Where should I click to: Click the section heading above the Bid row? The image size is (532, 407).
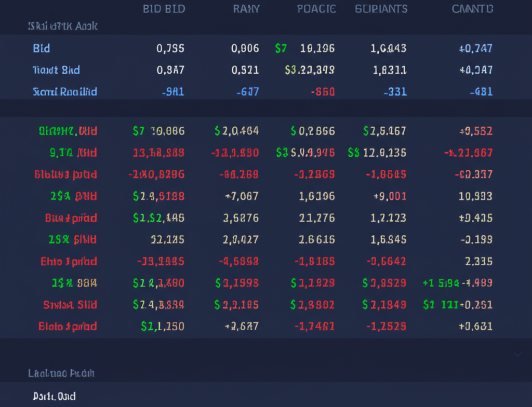point(62,26)
